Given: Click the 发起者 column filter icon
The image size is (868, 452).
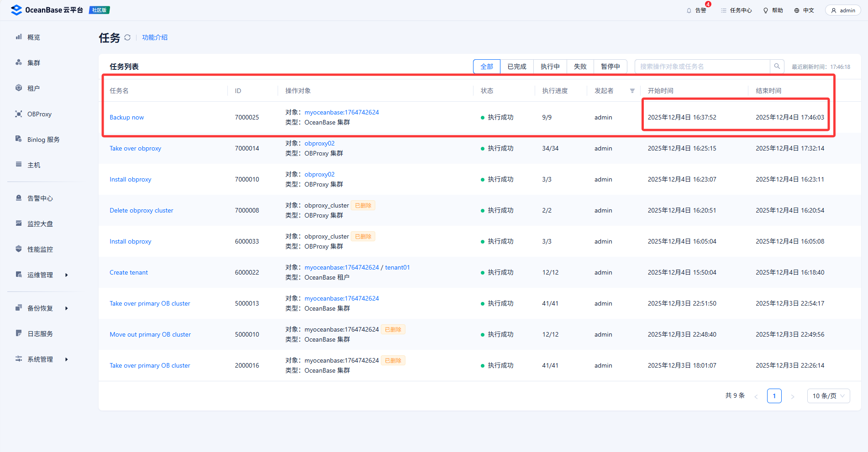Looking at the screenshot, I should point(632,91).
